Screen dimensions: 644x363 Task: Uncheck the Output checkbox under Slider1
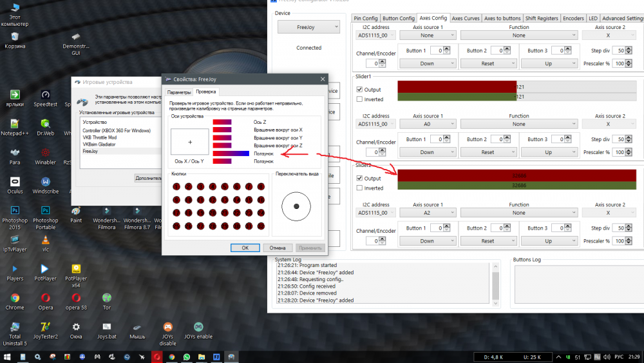360,90
